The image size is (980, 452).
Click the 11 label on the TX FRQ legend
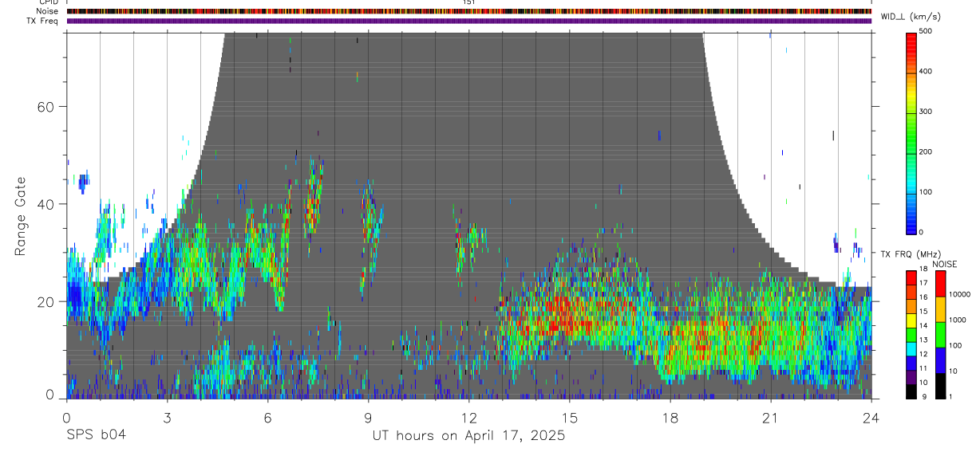[x=925, y=368]
